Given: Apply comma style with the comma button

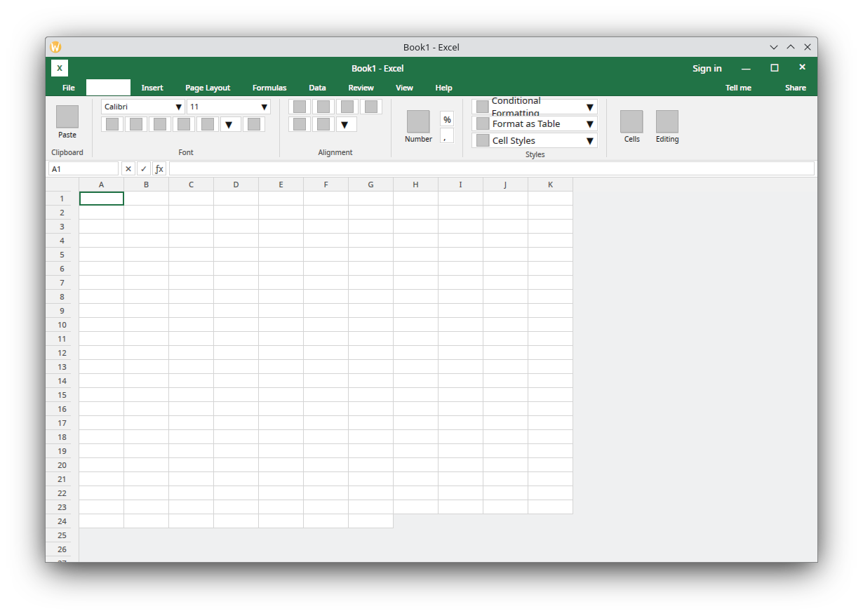Looking at the screenshot, I should point(447,136).
